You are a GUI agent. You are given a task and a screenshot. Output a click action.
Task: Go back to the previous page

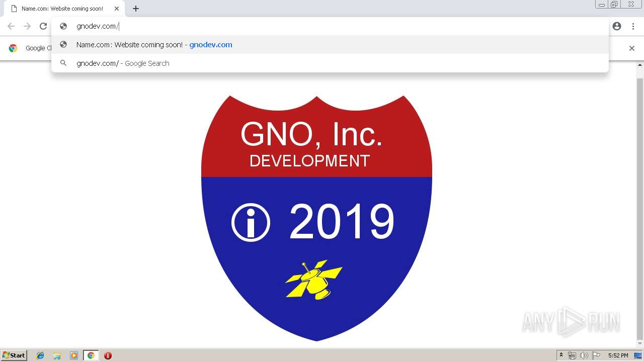point(11,26)
